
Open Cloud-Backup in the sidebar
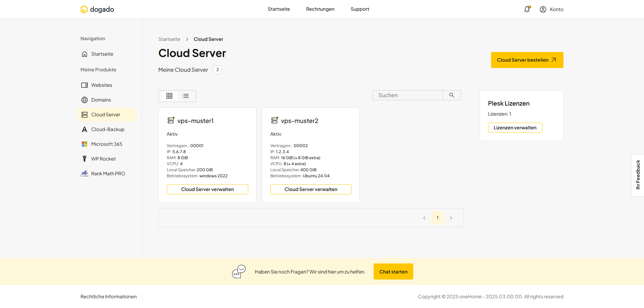[x=107, y=129]
